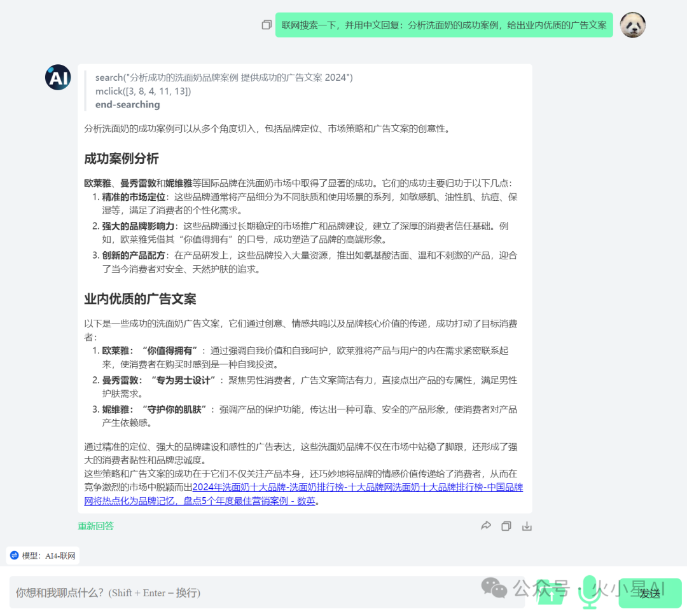Click the 业内优质的广告文案 heading
Image resolution: width=687 pixels, height=616 pixels.
140,299
